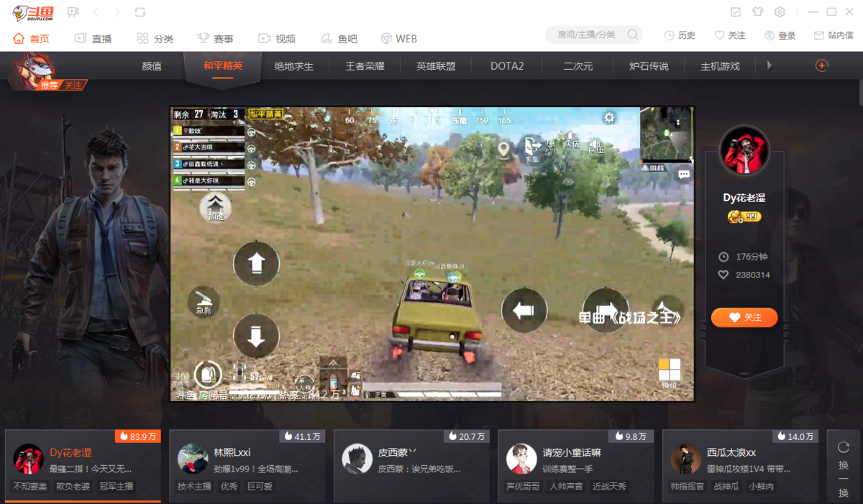
Task: Click the 41.1万 popularity badge
Action: pos(302,436)
